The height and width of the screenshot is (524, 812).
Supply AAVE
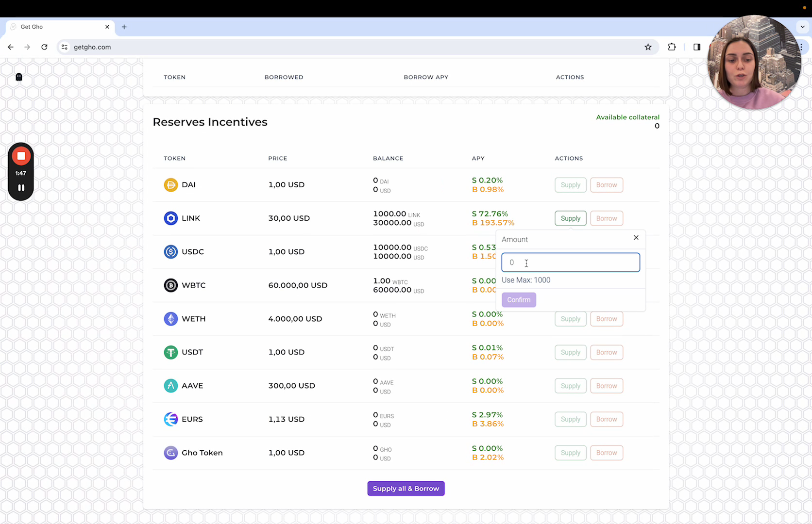[571, 386]
